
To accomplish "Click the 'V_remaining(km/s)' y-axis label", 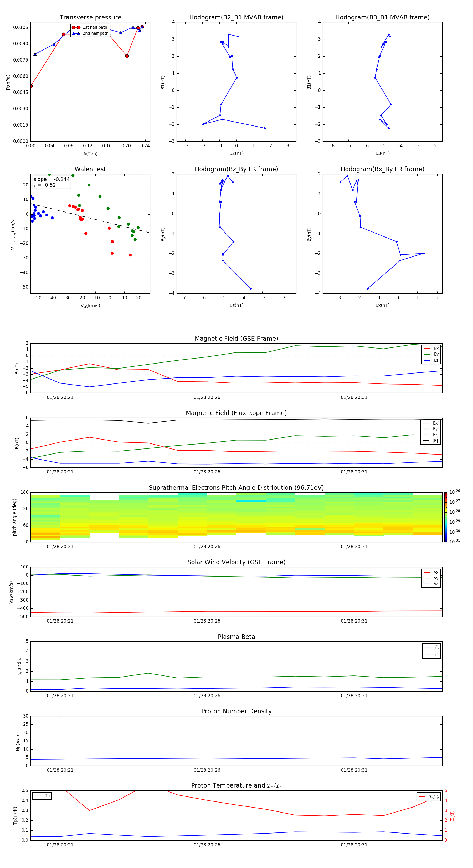I will click(13, 234).
